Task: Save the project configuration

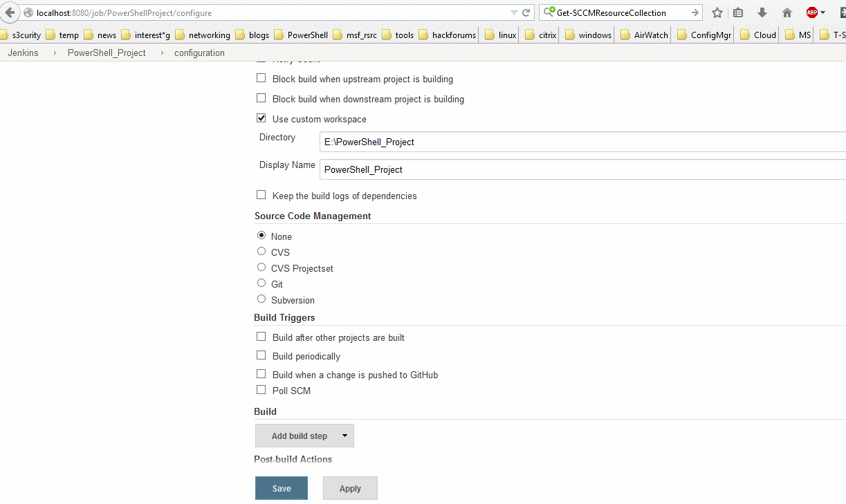Action: click(281, 488)
